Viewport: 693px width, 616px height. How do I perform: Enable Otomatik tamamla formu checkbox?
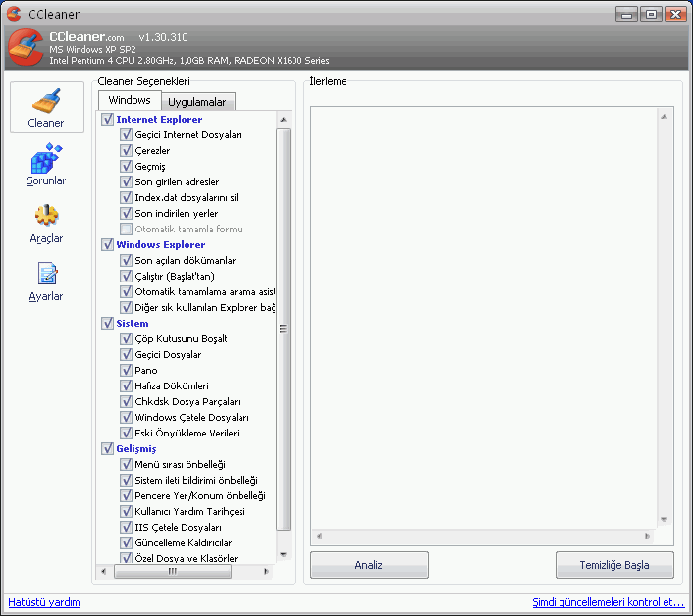126,229
